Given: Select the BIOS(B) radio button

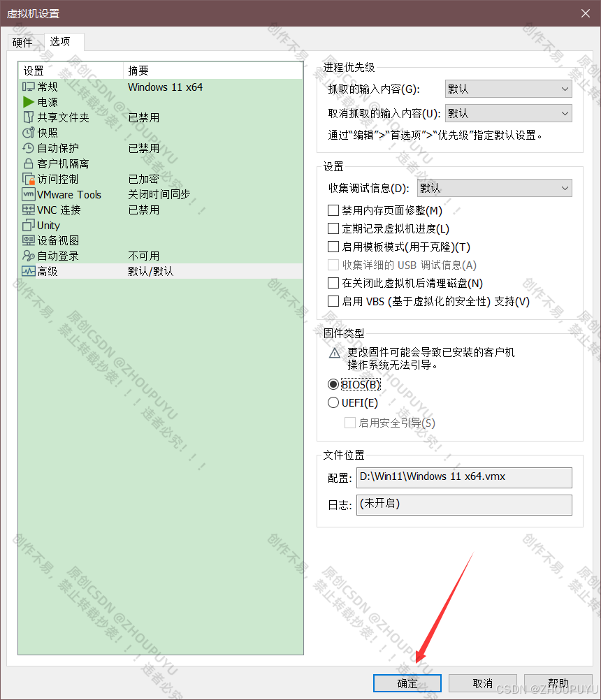Looking at the screenshot, I should coord(333,384).
